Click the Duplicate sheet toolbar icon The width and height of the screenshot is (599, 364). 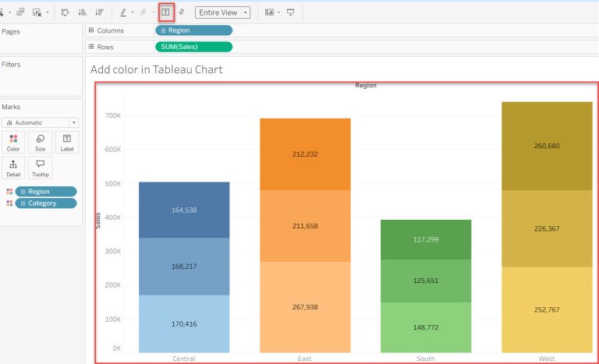(20, 12)
